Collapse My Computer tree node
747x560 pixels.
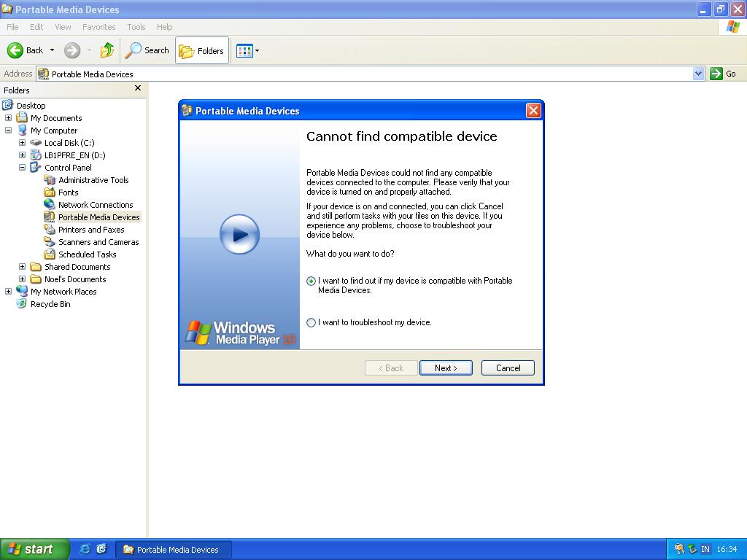click(x=8, y=131)
